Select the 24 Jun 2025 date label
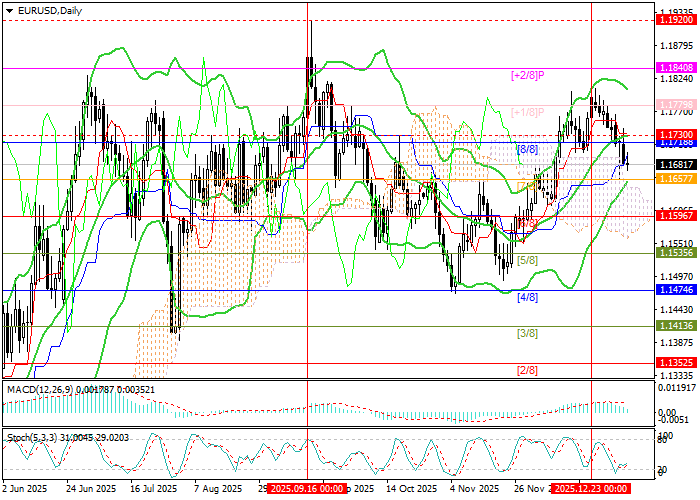Viewport: 700px width, 500px height. click(91, 488)
